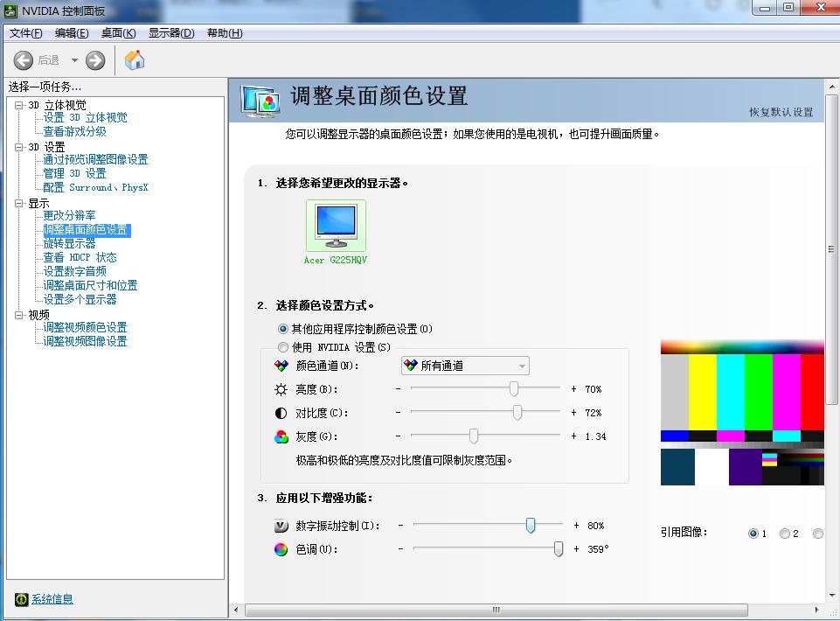Click '恢复默认设置' to restore defaults
The height and width of the screenshot is (621, 840).
781,112
